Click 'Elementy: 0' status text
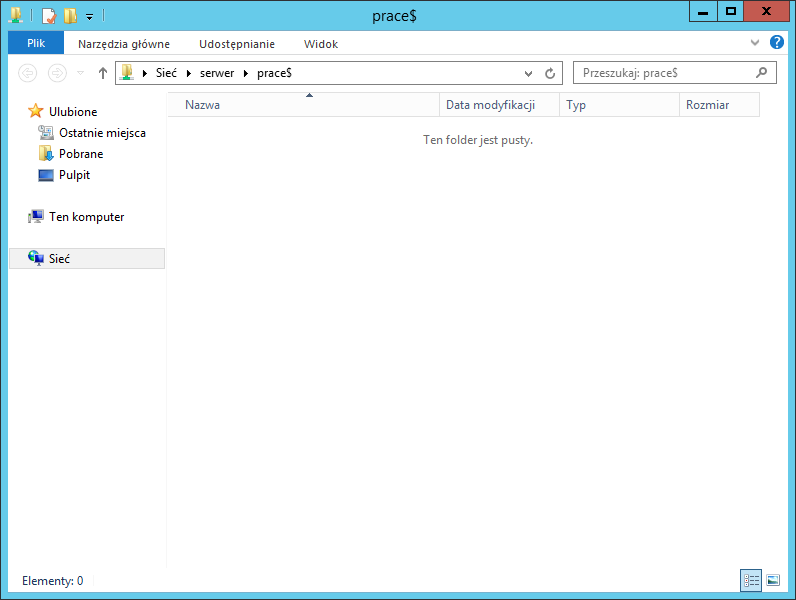796x600 pixels. click(x=52, y=581)
